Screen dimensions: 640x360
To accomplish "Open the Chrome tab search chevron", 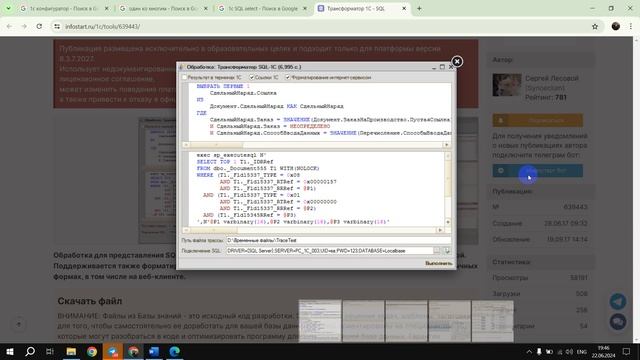I will [x=8, y=8].
